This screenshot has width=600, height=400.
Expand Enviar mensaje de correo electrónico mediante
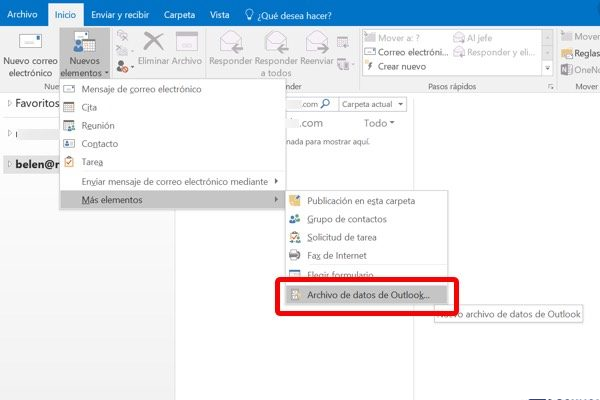tap(173, 181)
